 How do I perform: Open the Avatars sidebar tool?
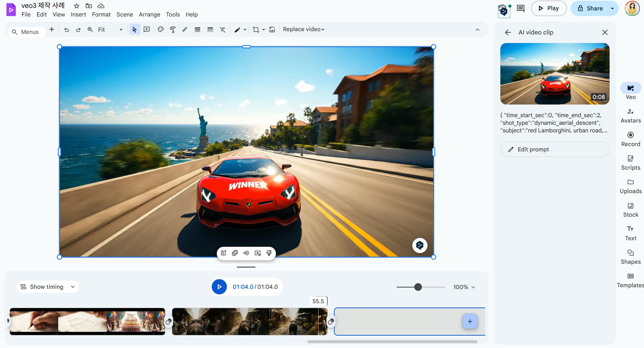[630, 112]
